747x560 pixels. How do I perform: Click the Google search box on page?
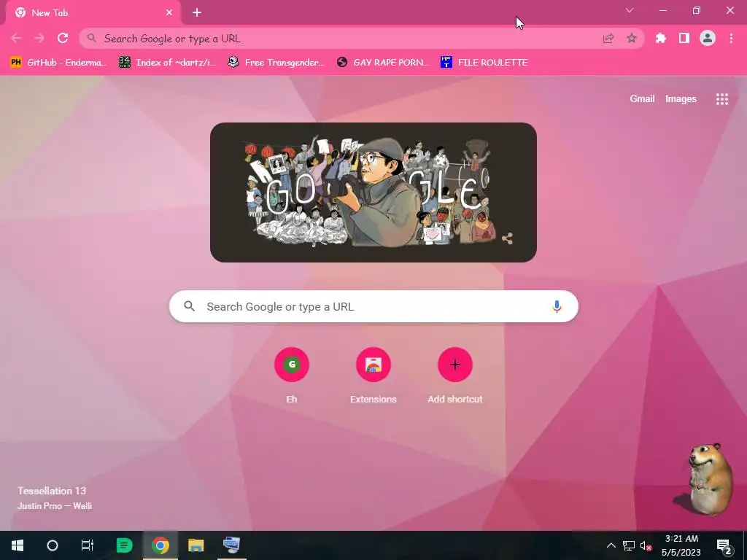[x=373, y=307]
